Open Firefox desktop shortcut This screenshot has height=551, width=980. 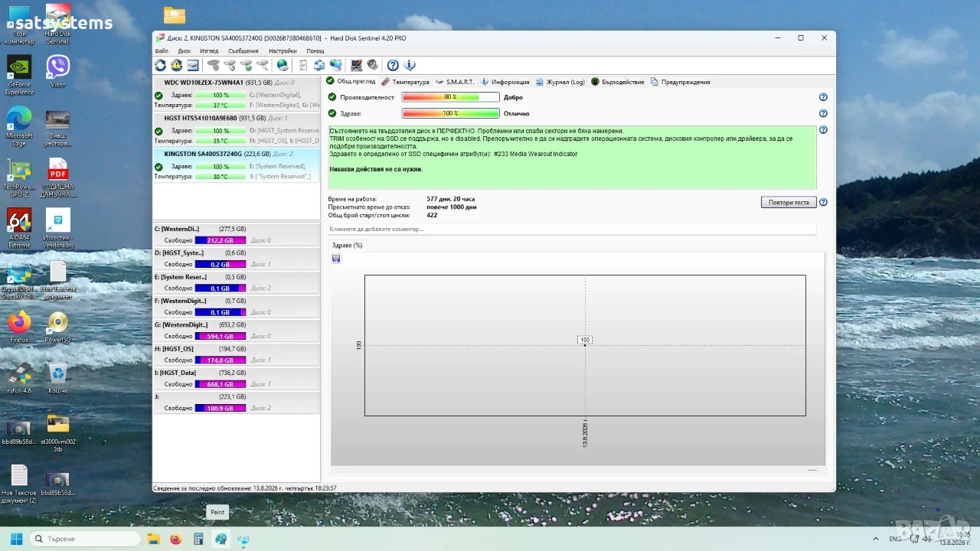click(x=19, y=327)
